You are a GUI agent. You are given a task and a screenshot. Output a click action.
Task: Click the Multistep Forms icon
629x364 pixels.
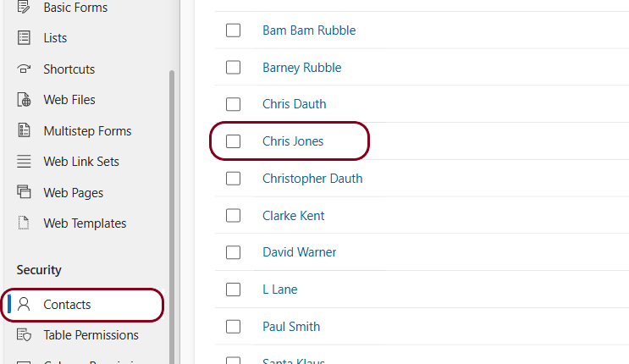24,130
